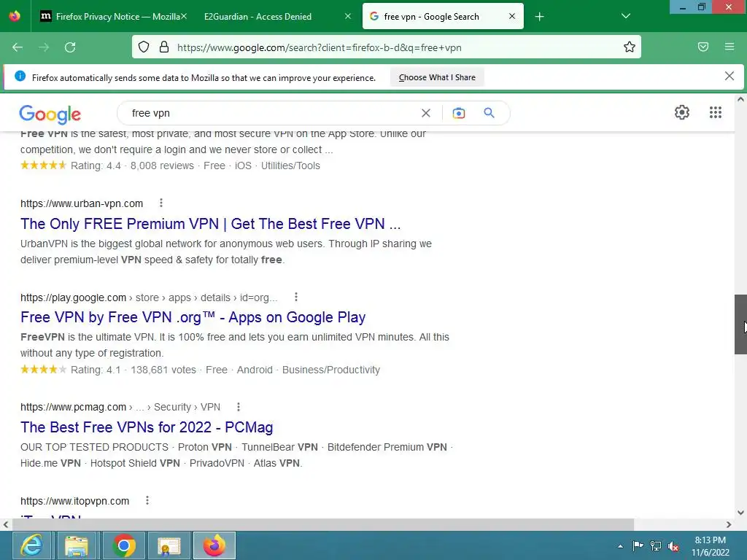The height and width of the screenshot is (560, 747).
Task: Click horizontal scroll right arrow
Action: pos(729,525)
